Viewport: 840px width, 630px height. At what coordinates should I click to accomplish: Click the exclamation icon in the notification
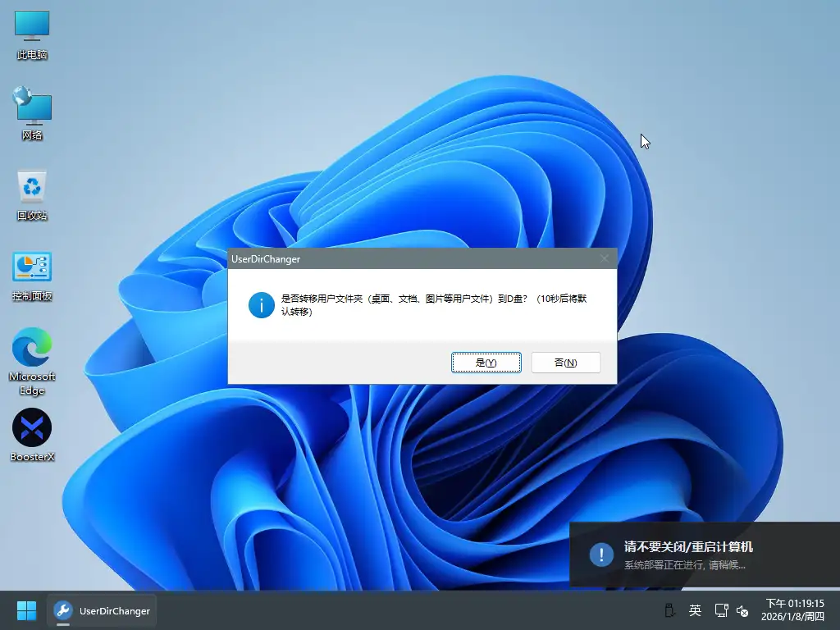coord(600,555)
